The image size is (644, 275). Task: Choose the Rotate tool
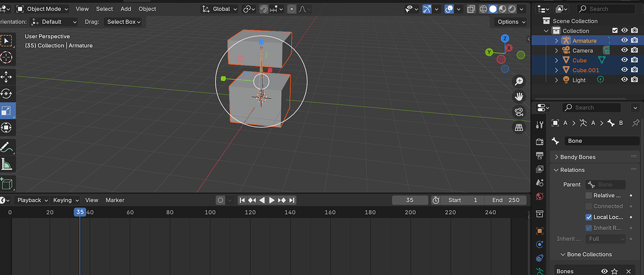tap(7, 94)
